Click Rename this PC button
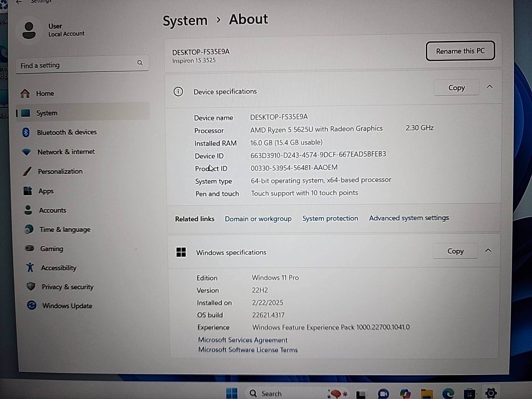532x399 pixels. coord(460,51)
